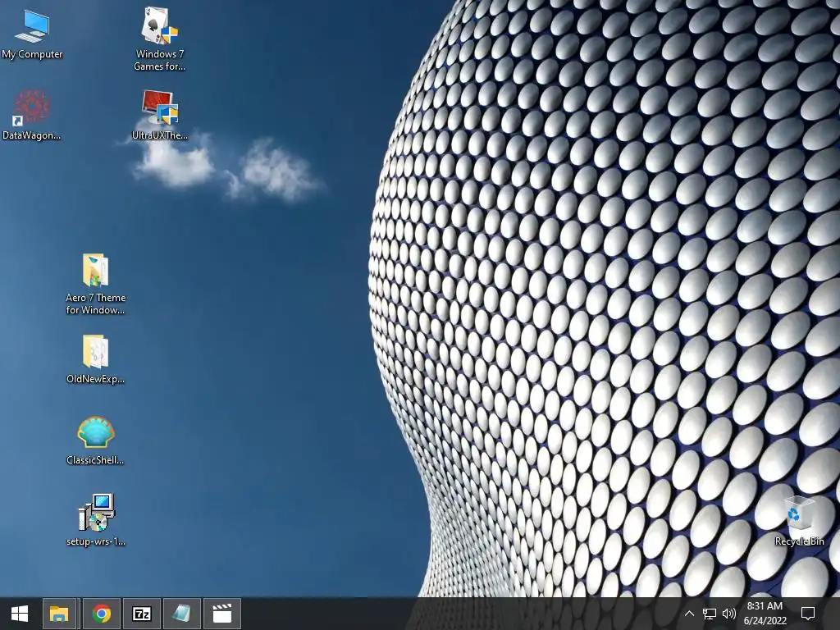Open the network status tray icon
Screen dimensions: 840x630
(x=710, y=614)
